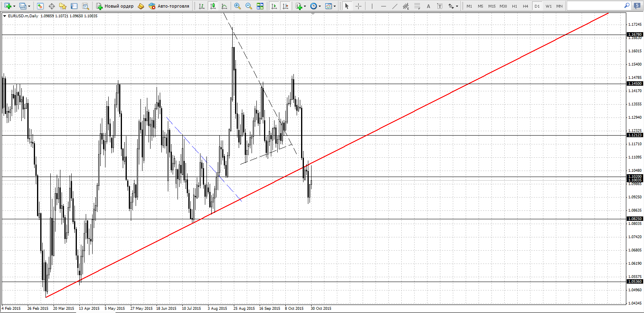Click the Profiles icon
The width and height of the screenshot is (644, 313).
tap(23, 6)
